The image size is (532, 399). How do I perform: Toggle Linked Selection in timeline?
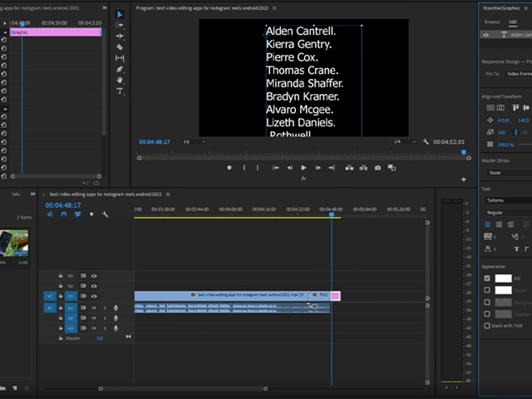click(x=77, y=214)
